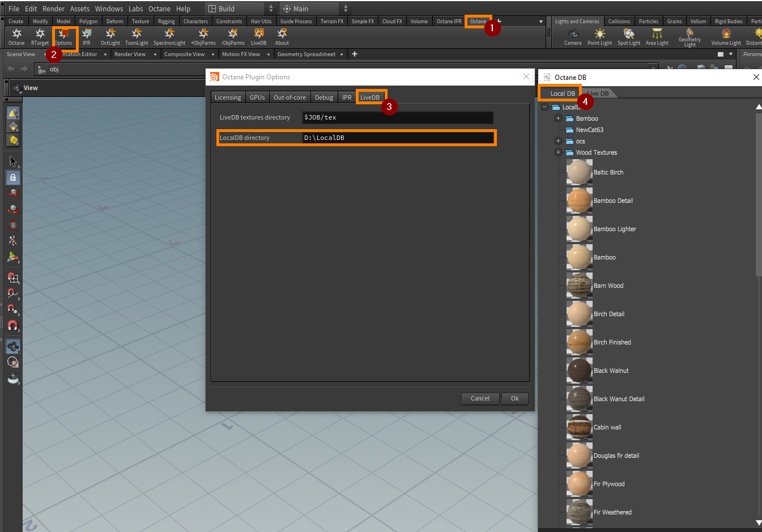
Task: Select the arrow Select tool in viewport toolbar
Action: 13,161
